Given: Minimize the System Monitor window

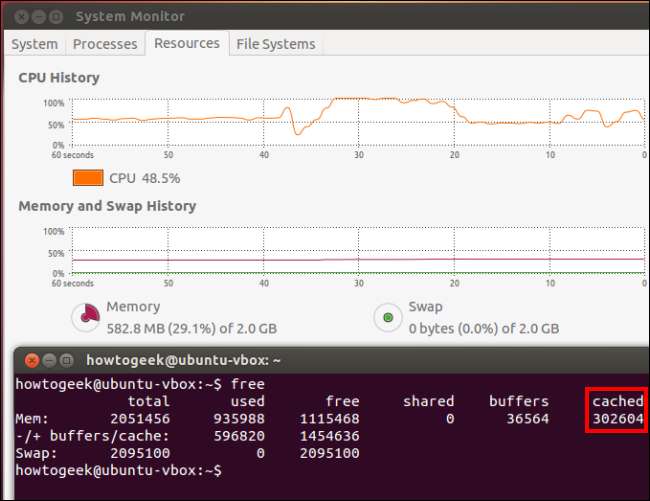Looking at the screenshot, I should click(x=41, y=17).
